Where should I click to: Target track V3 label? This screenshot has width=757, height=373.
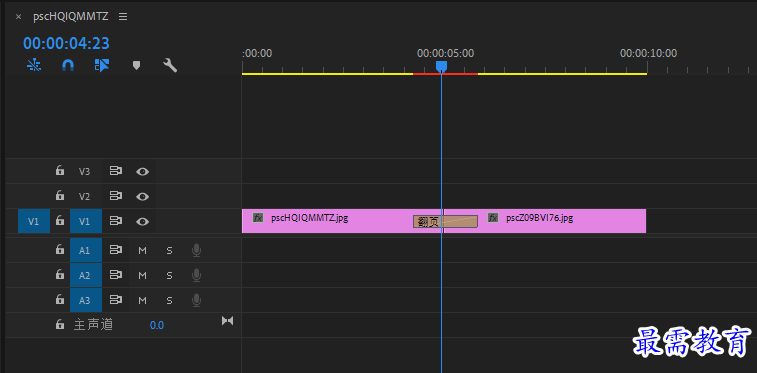[x=84, y=171]
